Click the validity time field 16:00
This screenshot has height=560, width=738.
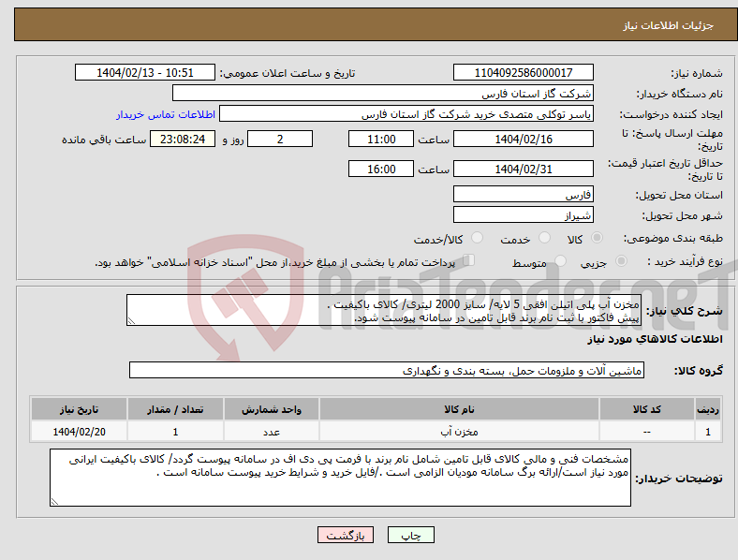pyautogui.click(x=381, y=169)
